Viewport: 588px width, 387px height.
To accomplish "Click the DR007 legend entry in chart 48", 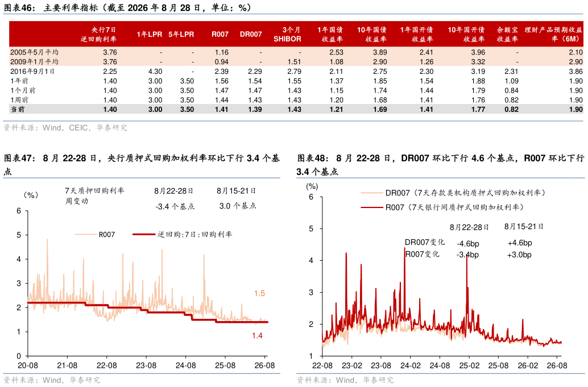I will pos(453,193).
